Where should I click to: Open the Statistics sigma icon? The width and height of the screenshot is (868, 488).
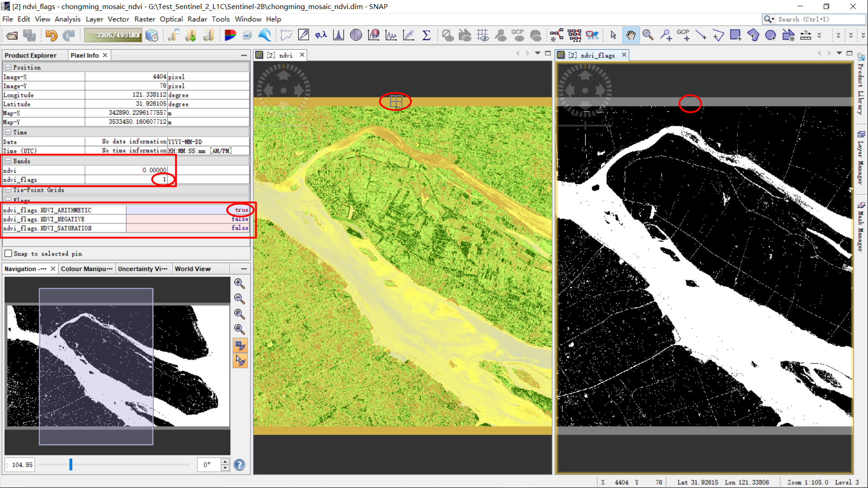click(x=426, y=35)
